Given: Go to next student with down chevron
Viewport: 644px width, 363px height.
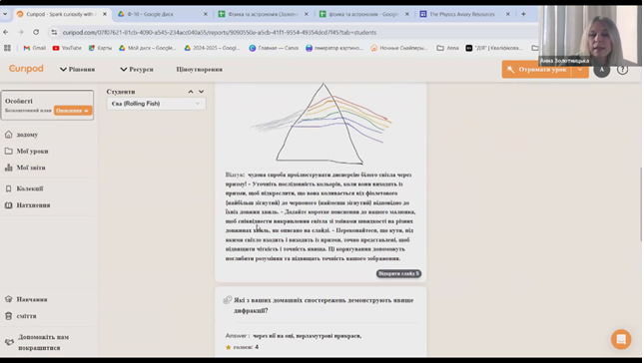Looking at the screenshot, I should [x=202, y=92].
